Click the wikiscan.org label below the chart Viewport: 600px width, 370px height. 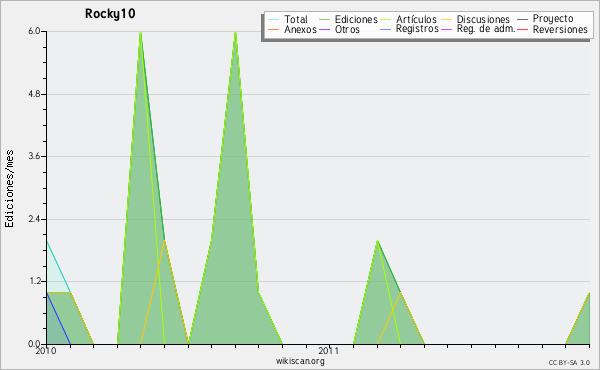pyautogui.click(x=300, y=361)
